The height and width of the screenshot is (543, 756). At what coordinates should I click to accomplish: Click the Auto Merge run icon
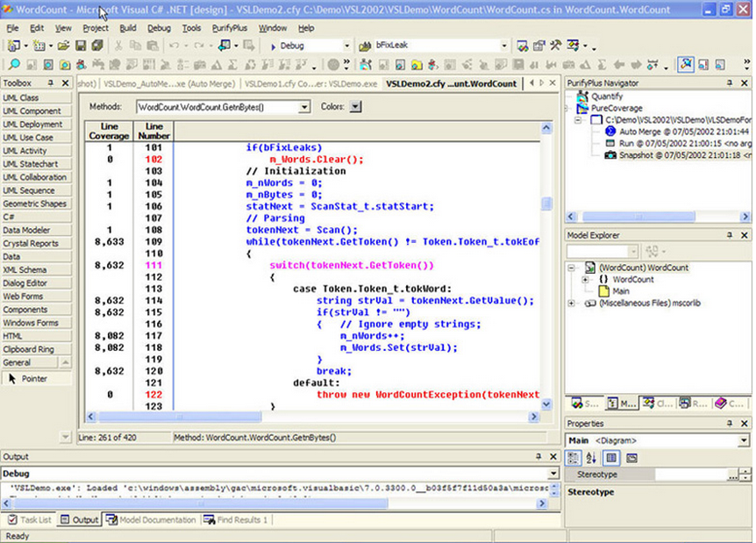[610, 131]
